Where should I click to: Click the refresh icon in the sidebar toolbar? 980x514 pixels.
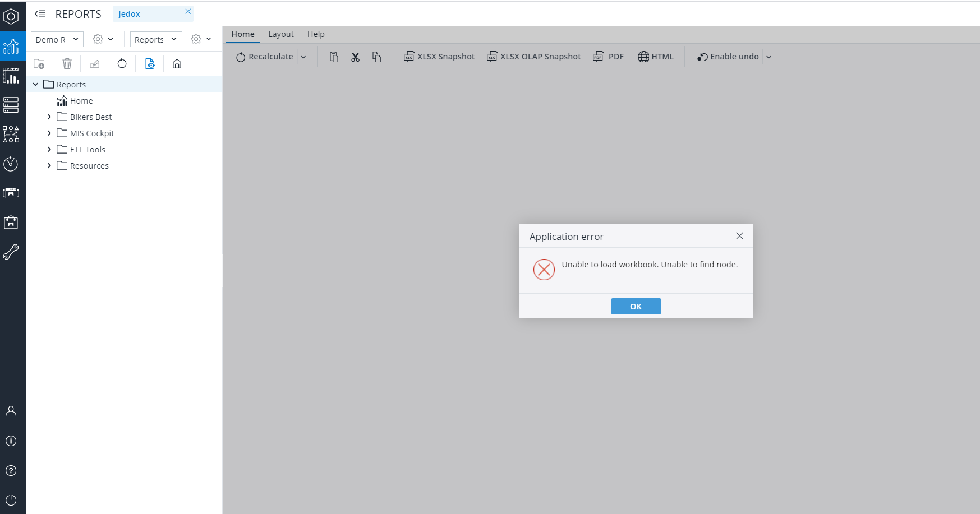pyautogui.click(x=122, y=64)
